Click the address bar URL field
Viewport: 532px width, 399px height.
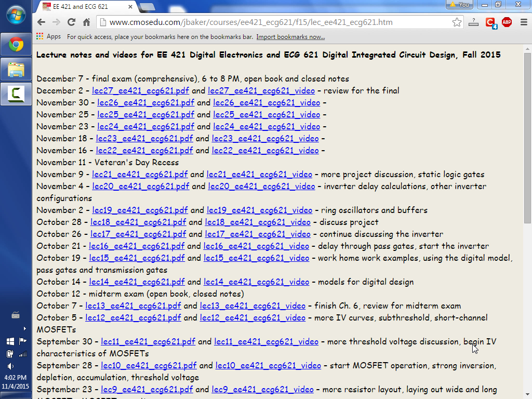click(275, 22)
